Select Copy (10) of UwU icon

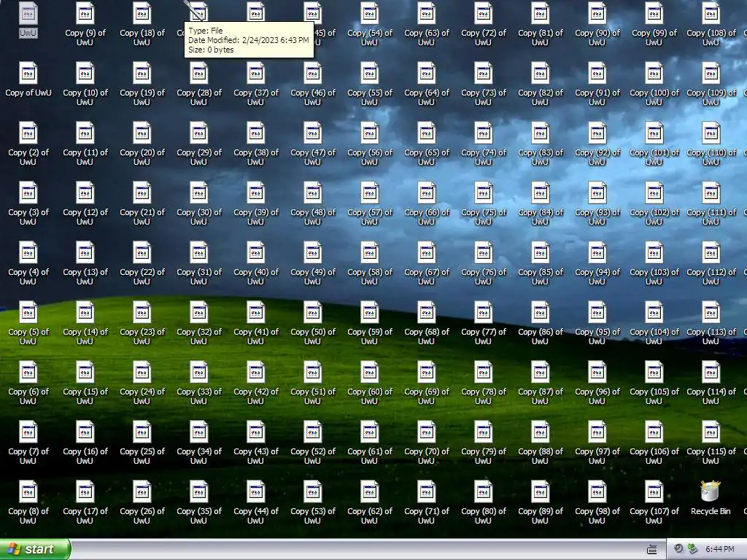85,74
